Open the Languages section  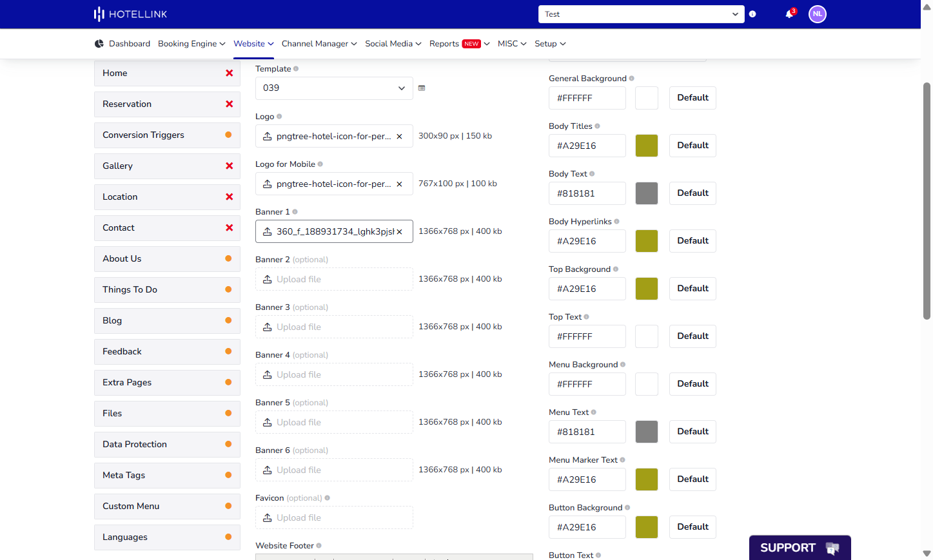(x=167, y=537)
